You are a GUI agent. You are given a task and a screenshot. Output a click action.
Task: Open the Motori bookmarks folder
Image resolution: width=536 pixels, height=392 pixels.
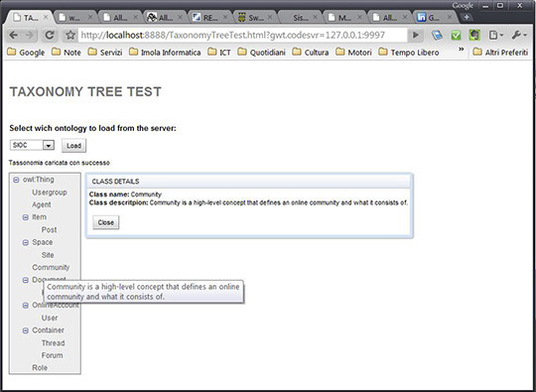[x=353, y=53]
